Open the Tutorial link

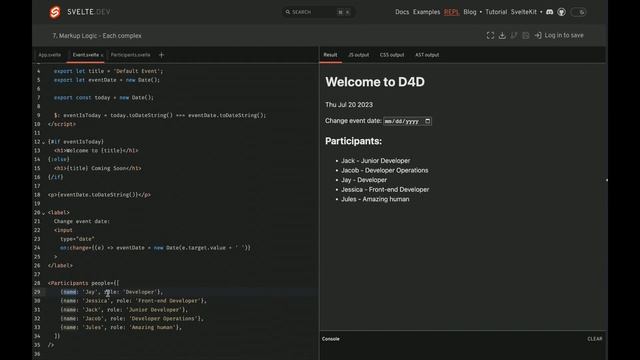tap(496, 12)
